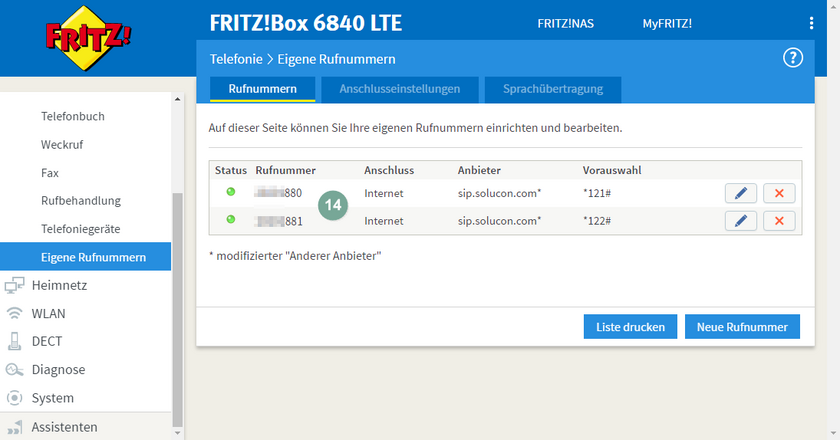
Task: Click the Rufnummer column header
Action: tap(286, 170)
